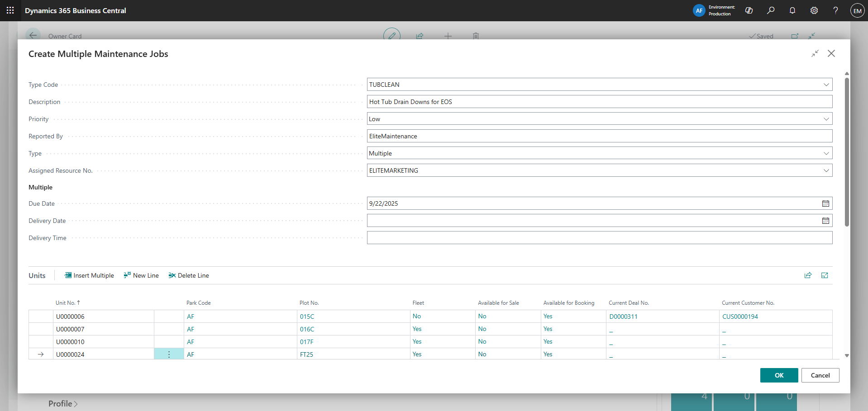Click Dynamics 365 Business Central title
The image size is (868, 411).
76,10
